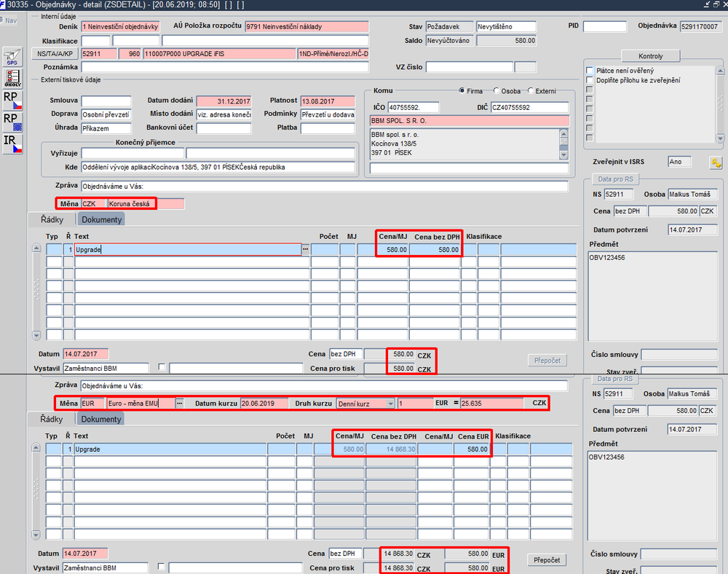This screenshot has width=728, height=574.
Task: Click the empty Bankovní účet field
Action: 223,128
